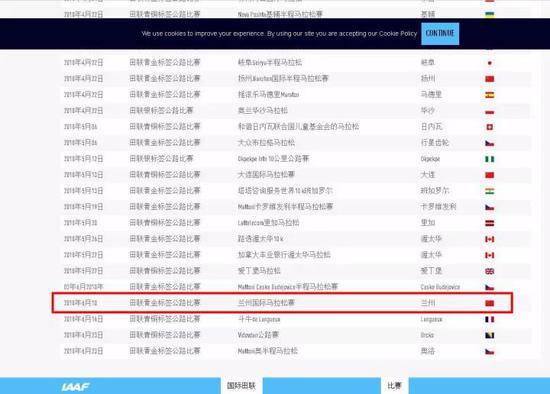This screenshot has height=394, width=550.
Task: Click the Ukraine flag in 基辅 row
Action: pos(489,14)
